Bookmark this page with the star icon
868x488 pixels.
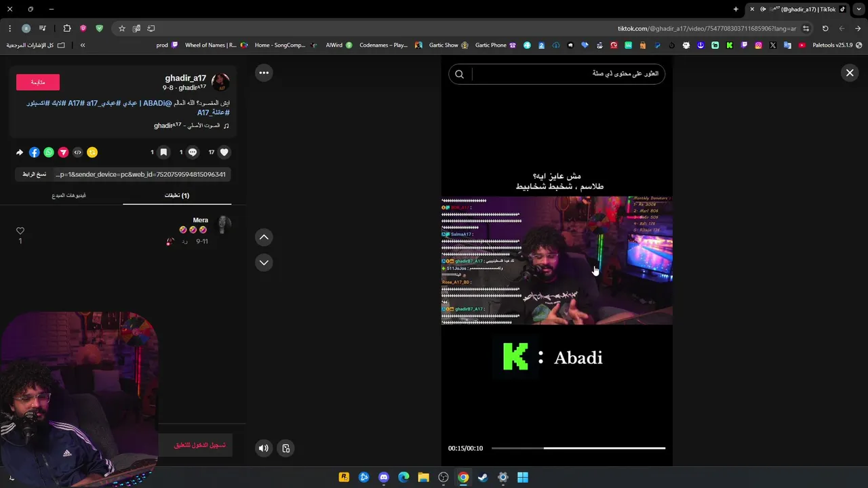pos(122,28)
